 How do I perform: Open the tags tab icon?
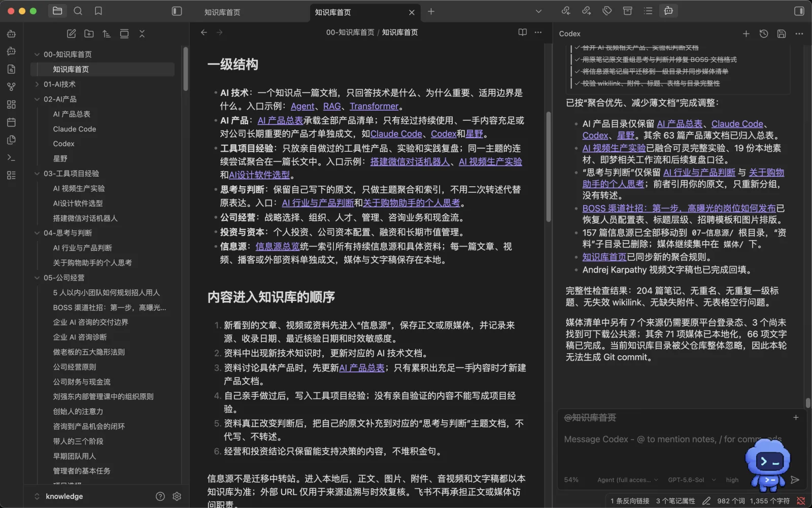point(607,11)
